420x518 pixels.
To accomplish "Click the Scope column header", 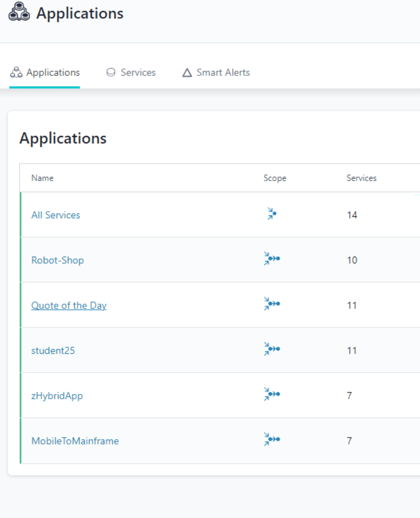I will pos(275,178).
